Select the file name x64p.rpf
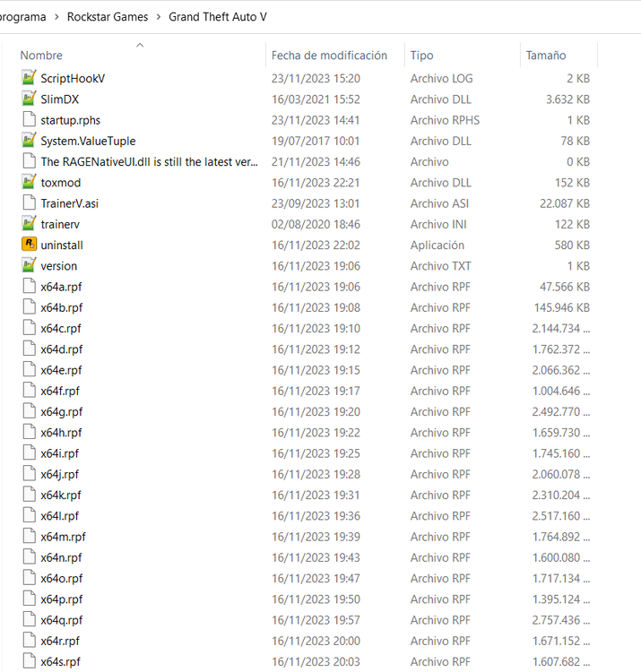 coord(61,599)
